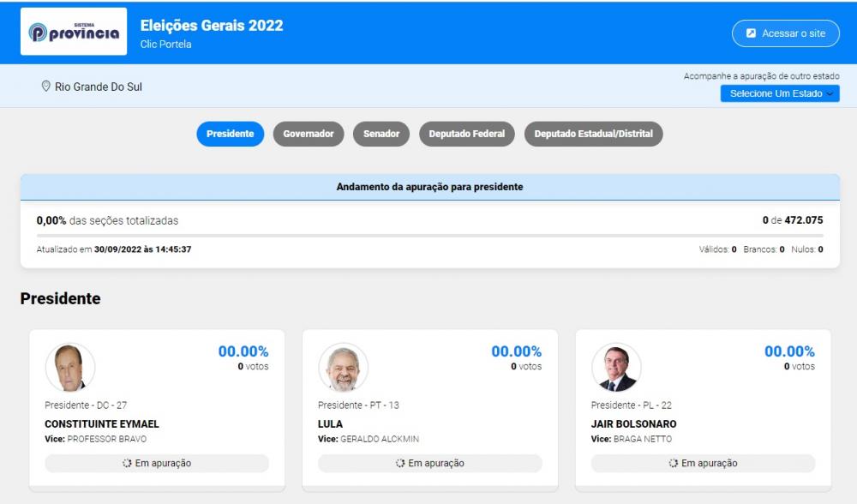Viewport: 857px width, 504px height.
Task: Click the Atualizado em 30/09/2022 timestamp
Action: point(114,249)
